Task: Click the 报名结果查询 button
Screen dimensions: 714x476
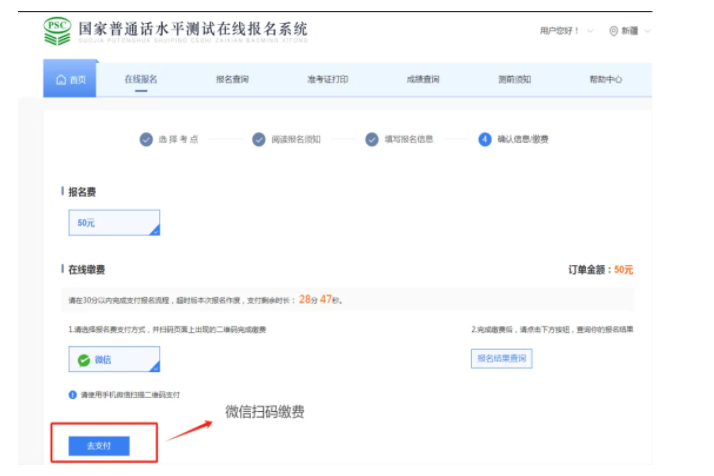Action: (501, 358)
